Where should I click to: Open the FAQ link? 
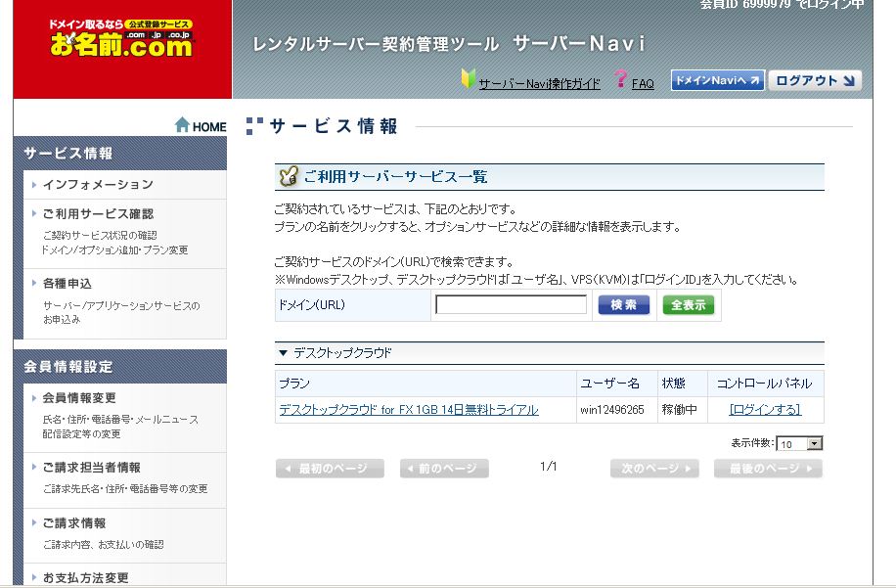[x=643, y=84]
